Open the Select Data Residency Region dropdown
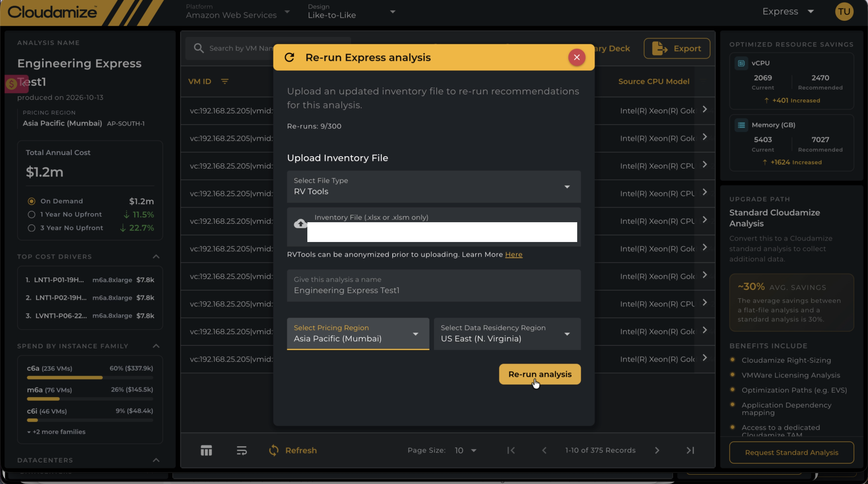This screenshot has height=484, width=868. (507, 334)
